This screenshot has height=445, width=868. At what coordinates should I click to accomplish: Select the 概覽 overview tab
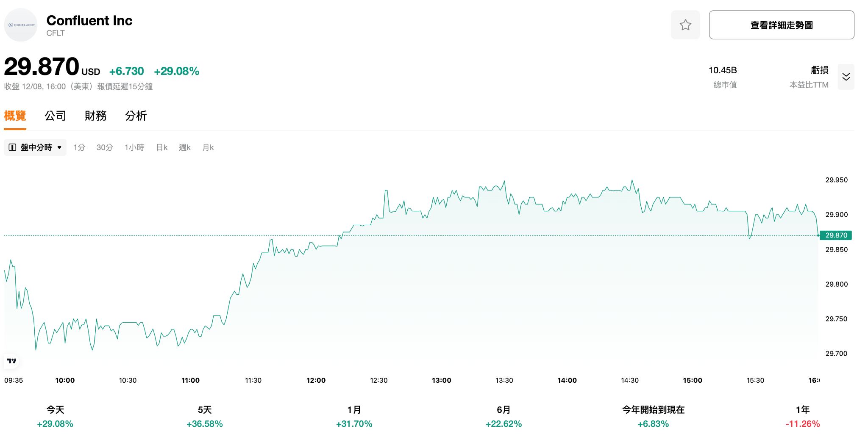[15, 116]
